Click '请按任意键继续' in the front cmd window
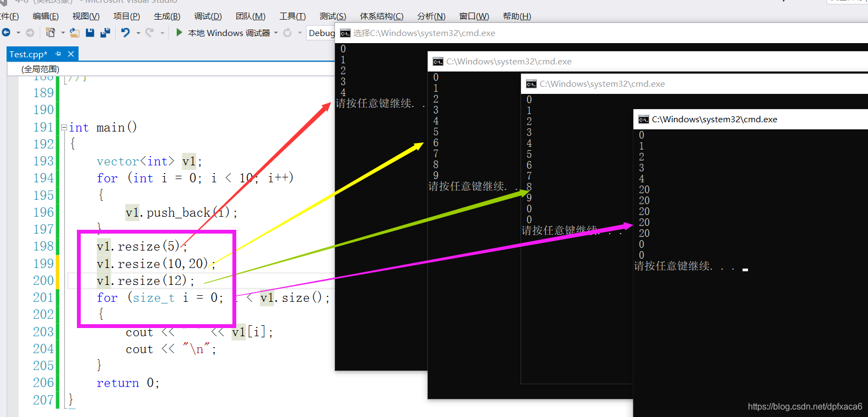The image size is (868, 417). [x=672, y=266]
